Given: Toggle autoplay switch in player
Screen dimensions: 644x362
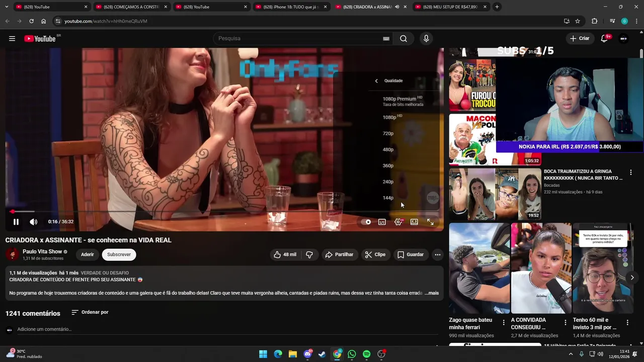Looking at the screenshot, I should (366, 222).
